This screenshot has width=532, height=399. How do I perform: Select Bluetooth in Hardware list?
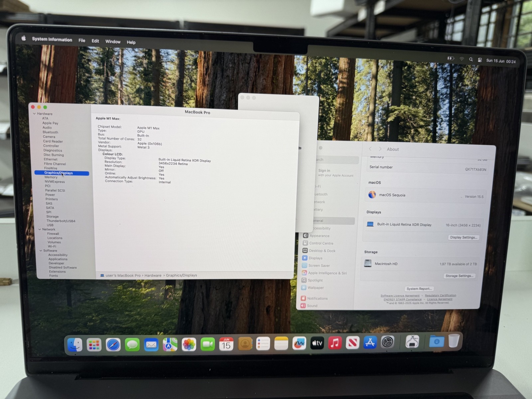pyautogui.click(x=50, y=132)
